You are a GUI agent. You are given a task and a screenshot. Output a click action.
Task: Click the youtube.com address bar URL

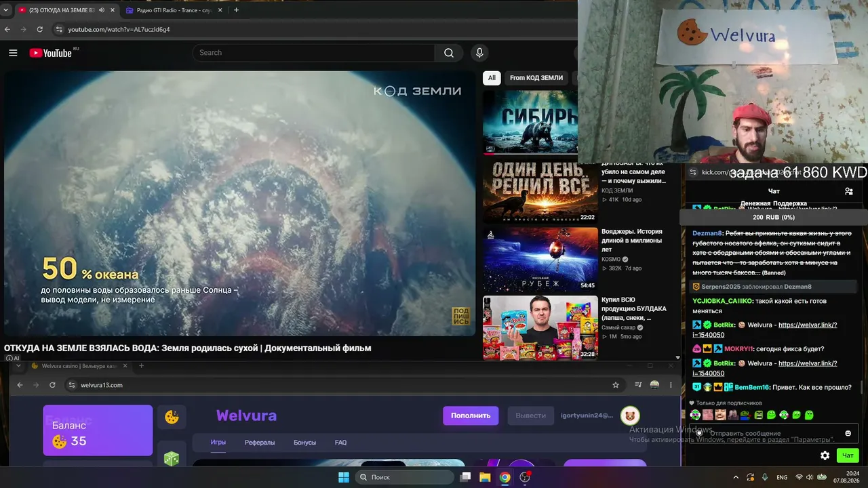119,30
